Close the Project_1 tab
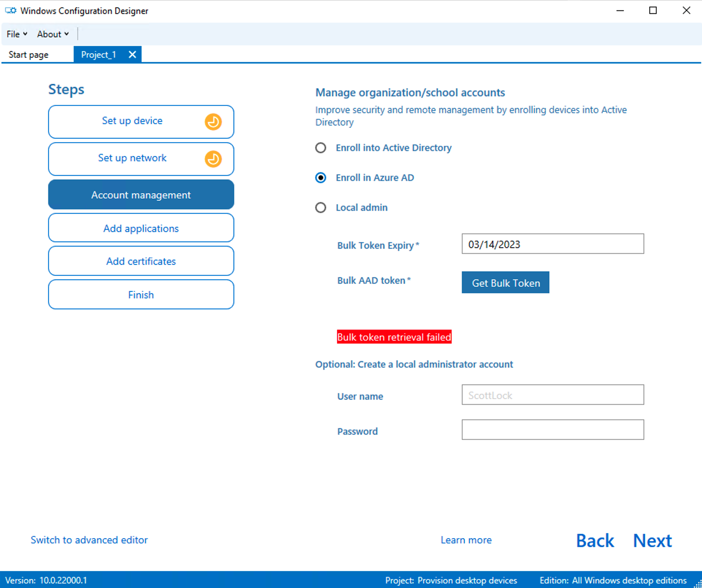This screenshot has height=588, width=702. 132,54
